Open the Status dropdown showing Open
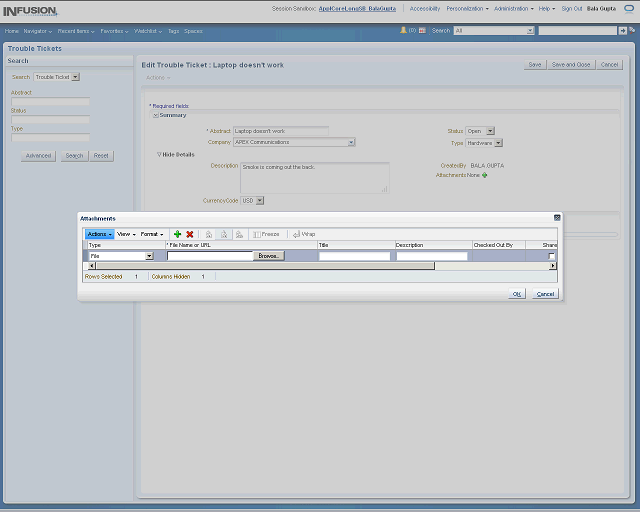Viewport: 640px width, 512px height. tap(491, 131)
